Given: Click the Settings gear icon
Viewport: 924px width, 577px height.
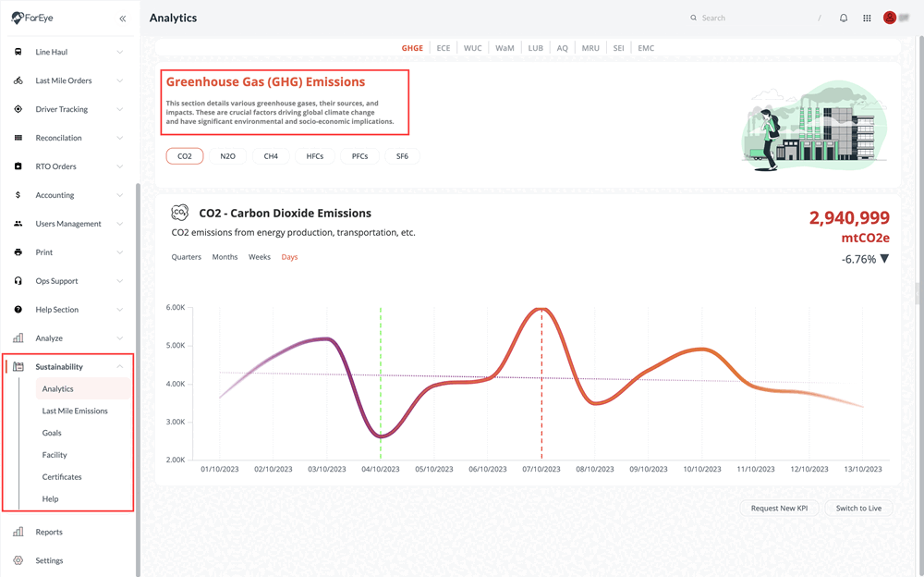Looking at the screenshot, I should point(18,560).
